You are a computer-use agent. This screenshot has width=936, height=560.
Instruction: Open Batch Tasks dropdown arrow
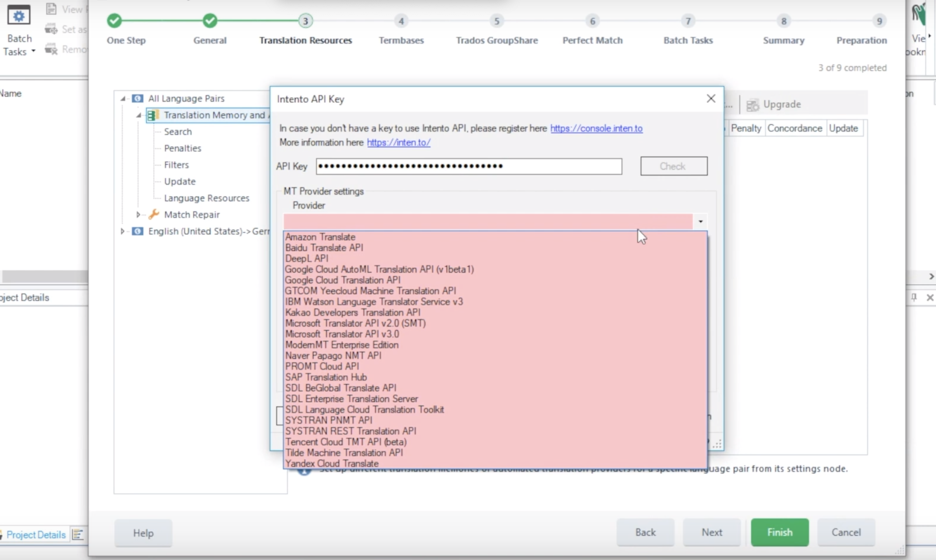tap(33, 51)
